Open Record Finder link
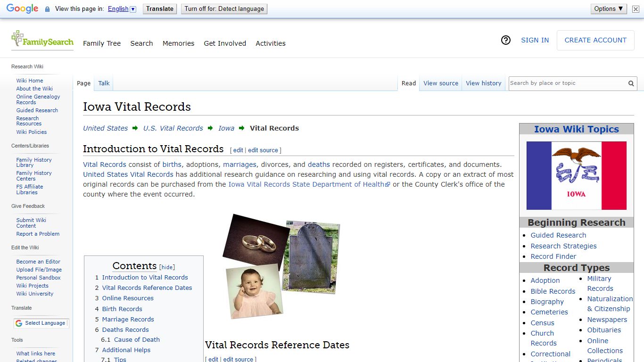Image resolution: width=644 pixels, height=362 pixels. pos(553,256)
